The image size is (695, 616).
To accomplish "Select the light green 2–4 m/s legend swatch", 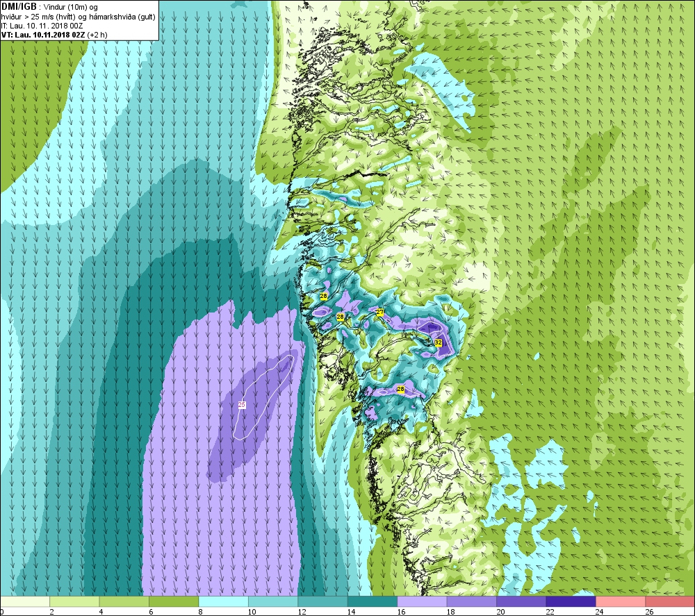I will click(x=74, y=601).
